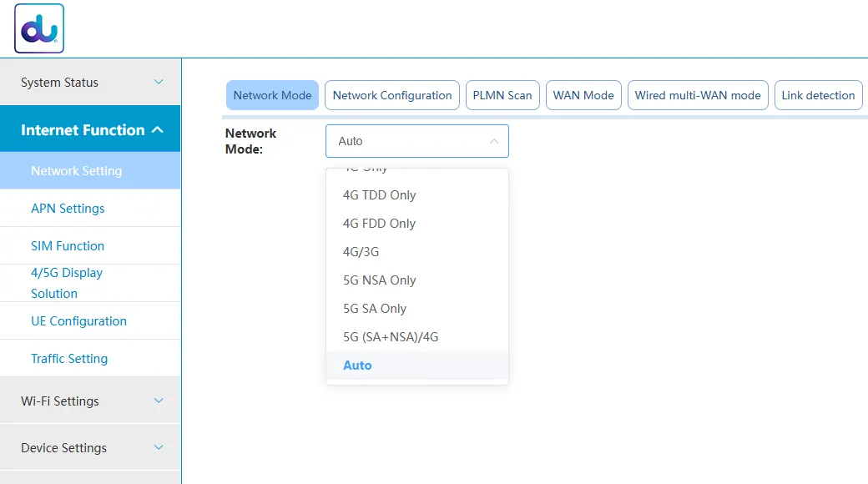The width and height of the screenshot is (868, 484).
Task: Open APN Settings in sidebar
Action: (x=68, y=209)
